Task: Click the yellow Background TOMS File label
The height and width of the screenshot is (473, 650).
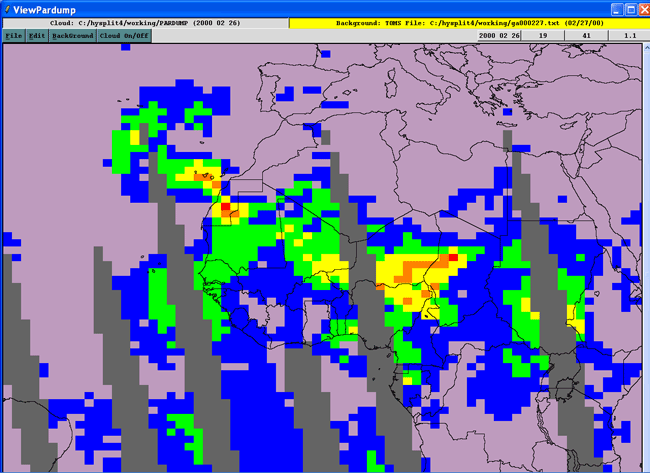Action: pos(469,23)
